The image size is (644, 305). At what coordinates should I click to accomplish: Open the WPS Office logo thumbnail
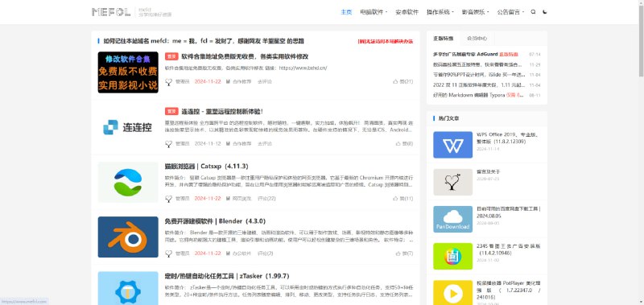(452, 145)
